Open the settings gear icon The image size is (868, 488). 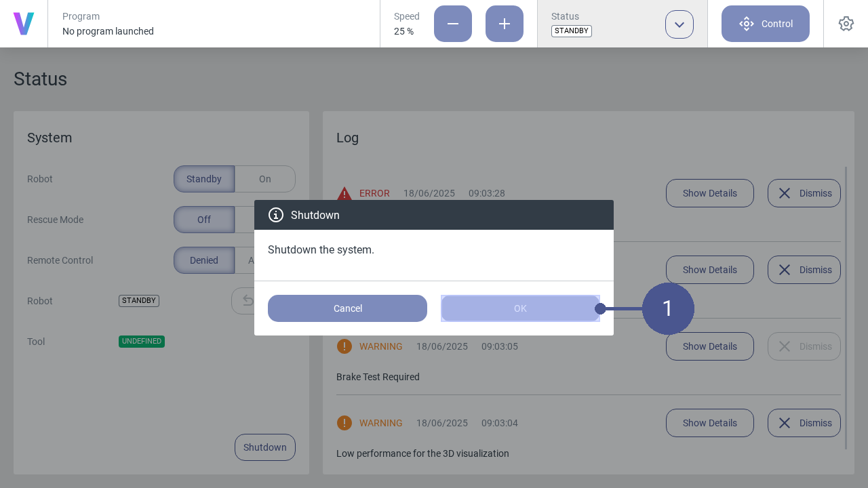pyautogui.click(x=846, y=24)
